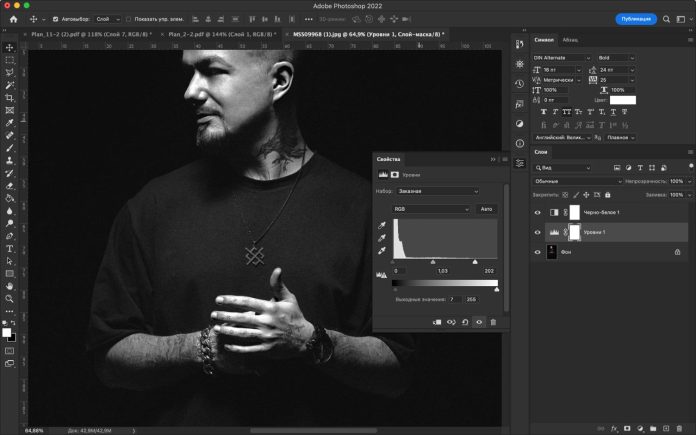Click the white input level slider handle
696x435 pixels.
[475, 262]
